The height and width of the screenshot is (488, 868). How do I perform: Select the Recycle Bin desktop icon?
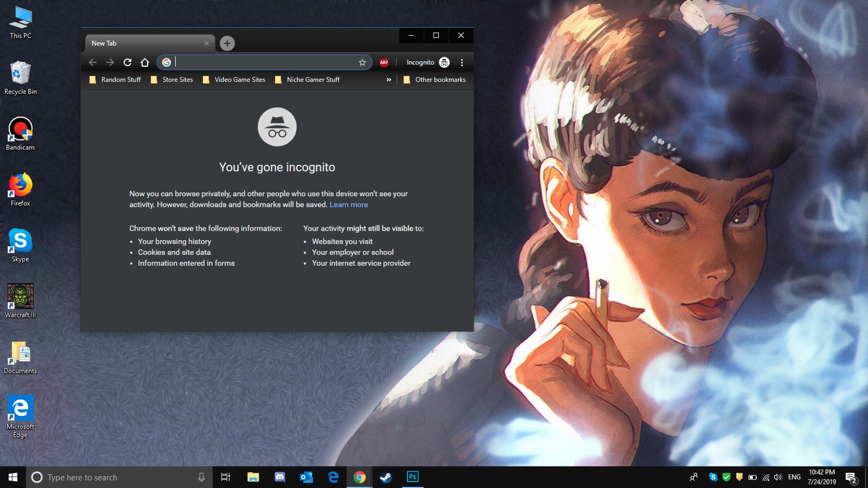21,78
